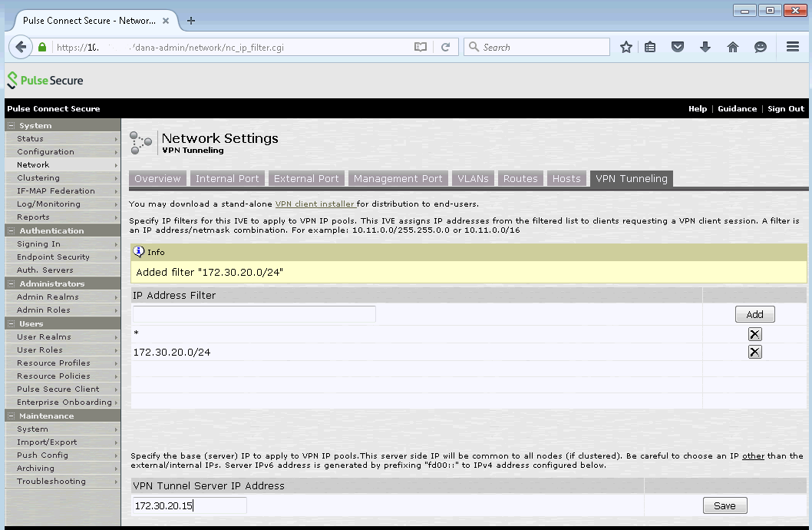Remove the asterisk IP filter entry
Image resolution: width=812 pixels, height=530 pixels.
[x=754, y=334]
